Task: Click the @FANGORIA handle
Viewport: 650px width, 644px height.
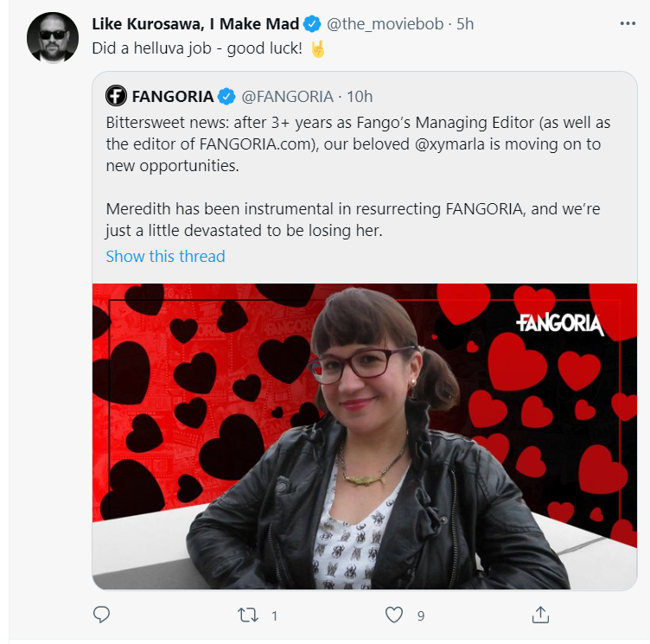Action: [287, 97]
